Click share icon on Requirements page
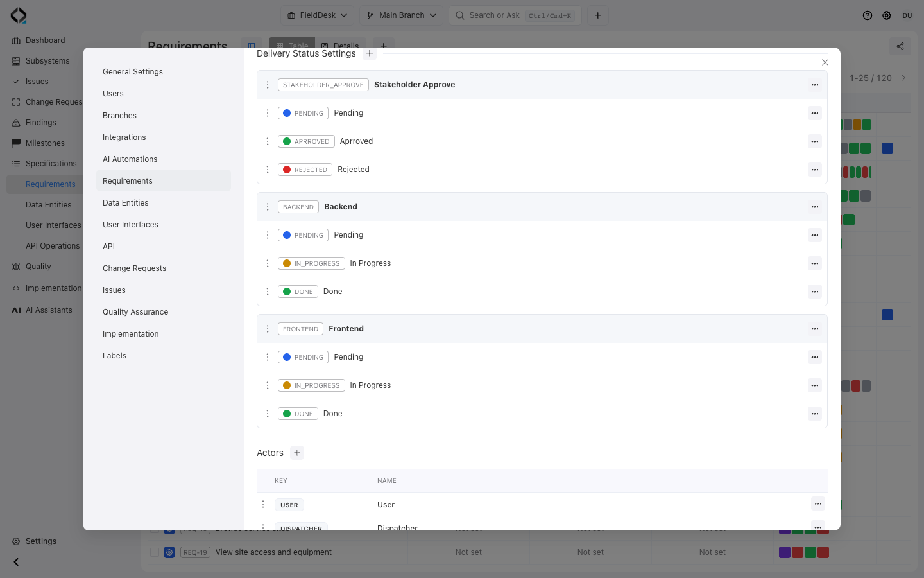This screenshot has width=924, height=578. [900, 46]
